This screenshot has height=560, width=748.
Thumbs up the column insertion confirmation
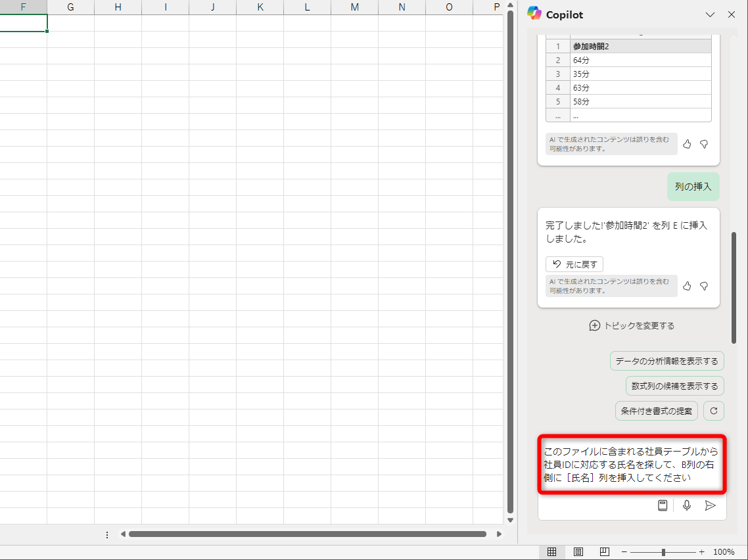point(687,286)
